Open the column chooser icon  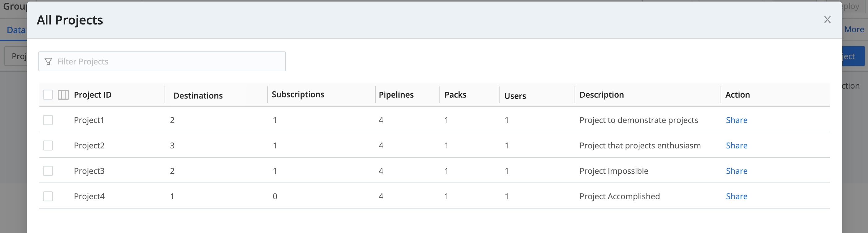pos(63,95)
